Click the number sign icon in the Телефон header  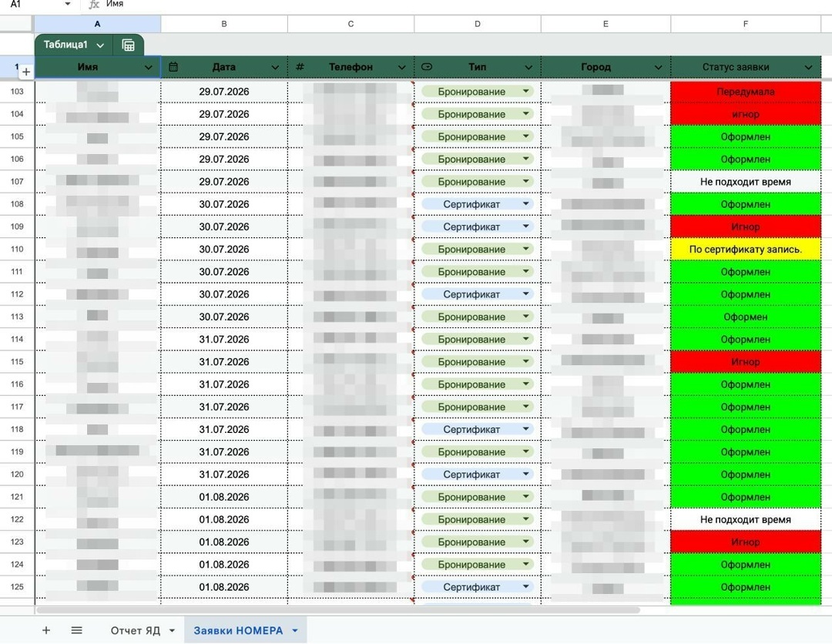(x=300, y=67)
